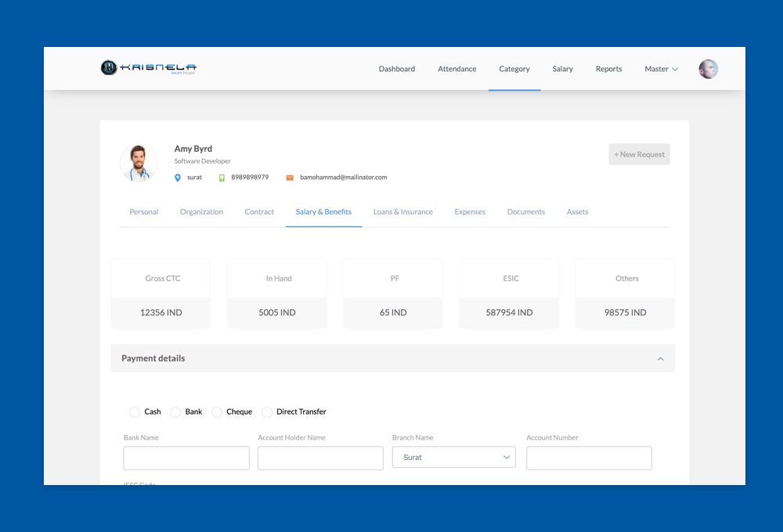Select the Cash payment radio button

[135, 412]
